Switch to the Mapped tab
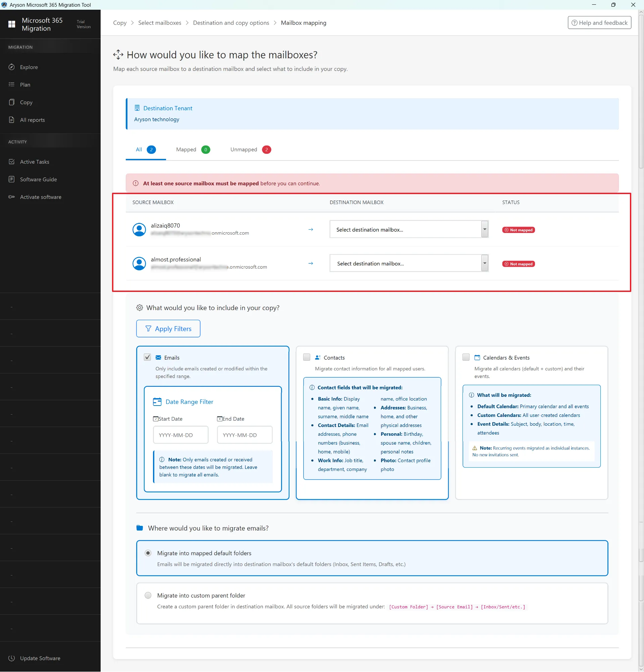The height and width of the screenshot is (672, 644). pyautogui.click(x=185, y=150)
